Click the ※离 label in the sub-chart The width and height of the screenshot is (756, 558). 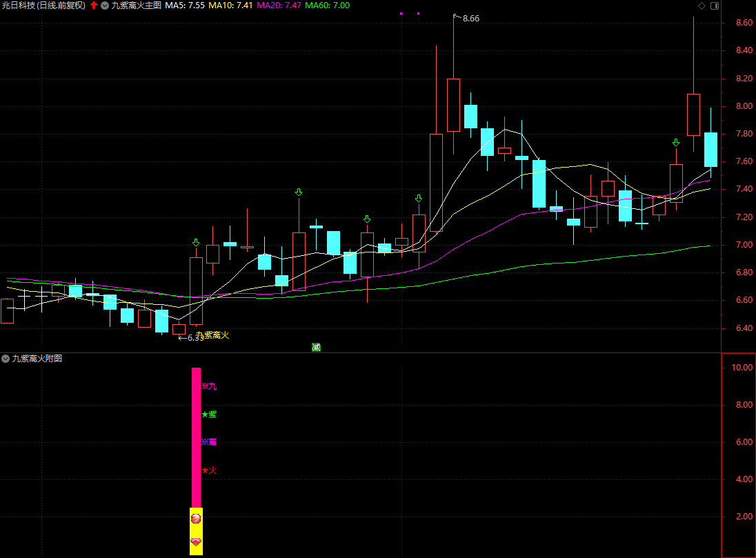click(x=209, y=441)
